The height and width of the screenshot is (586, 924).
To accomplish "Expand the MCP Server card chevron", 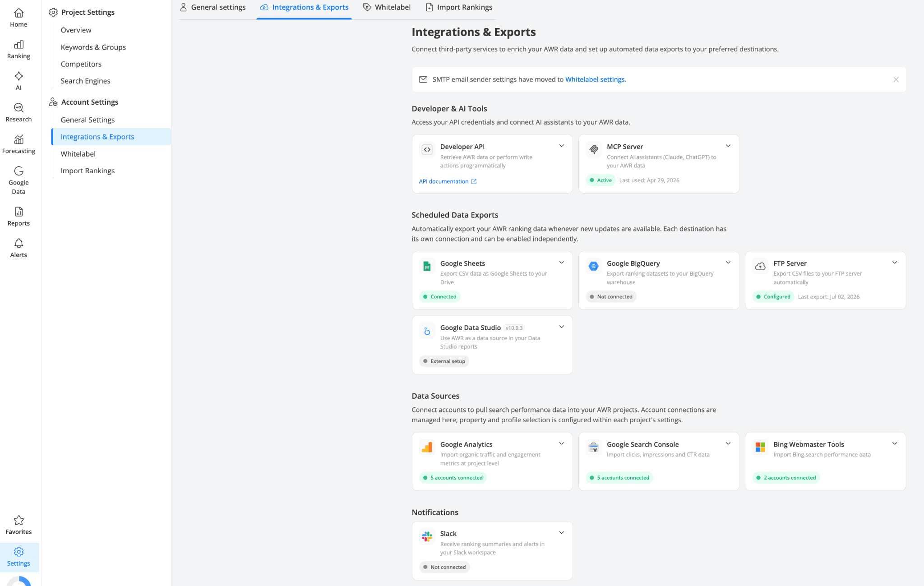I will (x=728, y=146).
